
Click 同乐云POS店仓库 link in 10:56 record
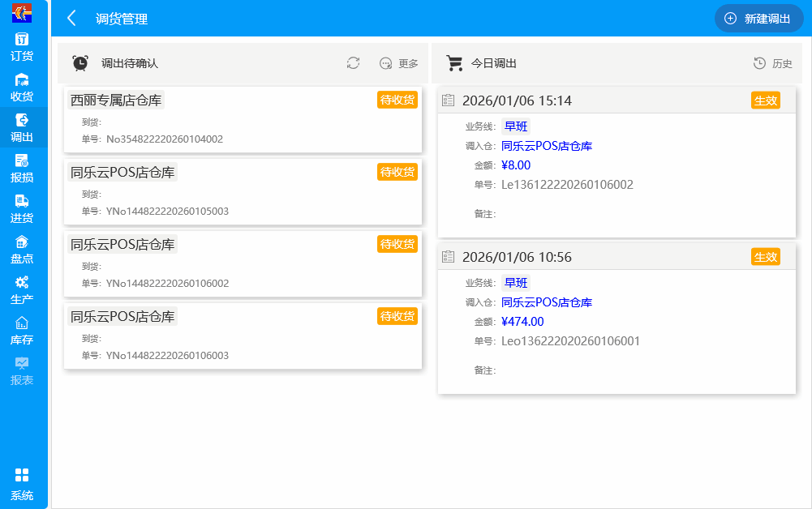click(547, 302)
